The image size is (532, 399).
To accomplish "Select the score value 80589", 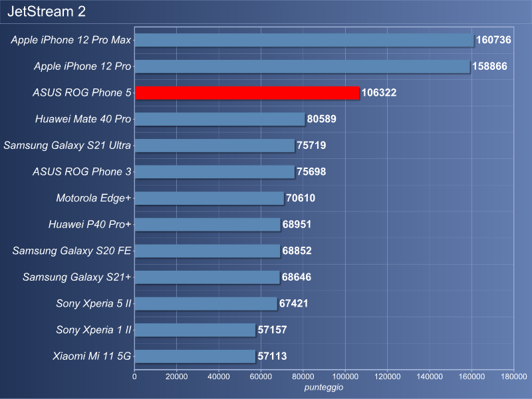I will (322, 119).
